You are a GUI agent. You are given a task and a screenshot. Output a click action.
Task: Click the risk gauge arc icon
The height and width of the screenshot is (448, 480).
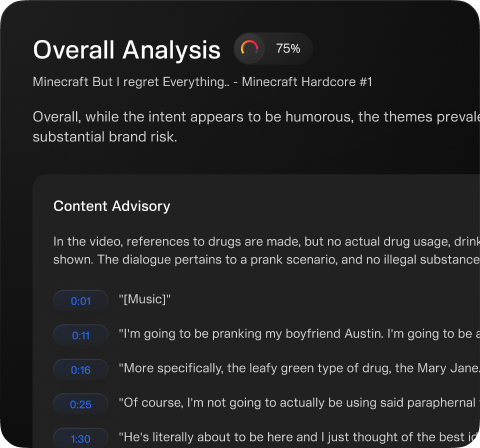point(249,48)
